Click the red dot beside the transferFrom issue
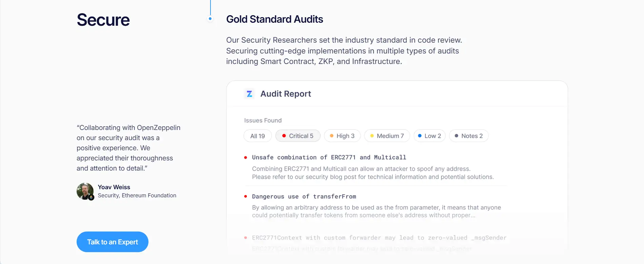This screenshot has height=264, width=644. pos(246,196)
